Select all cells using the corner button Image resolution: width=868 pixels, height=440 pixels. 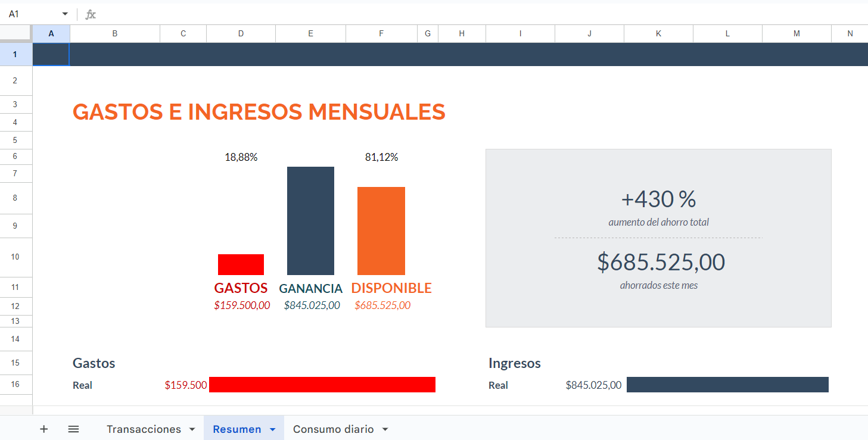click(x=16, y=33)
